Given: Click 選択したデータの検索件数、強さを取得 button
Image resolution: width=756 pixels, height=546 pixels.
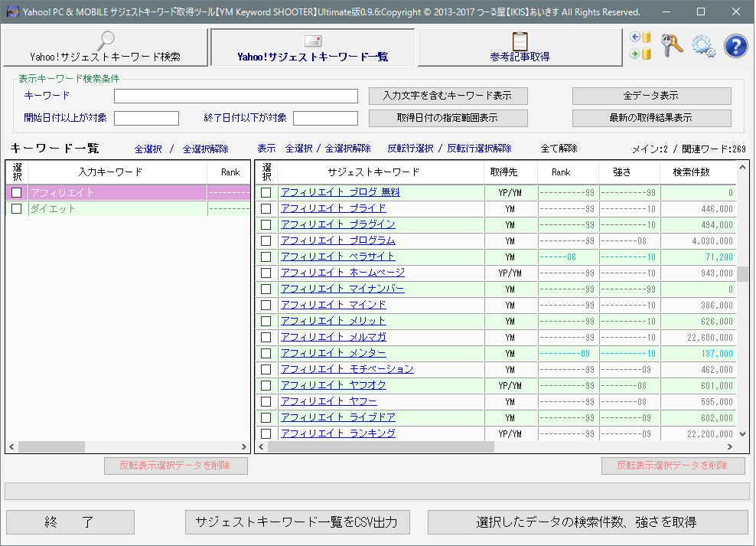Looking at the screenshot, I should click(x=588, y=522).
